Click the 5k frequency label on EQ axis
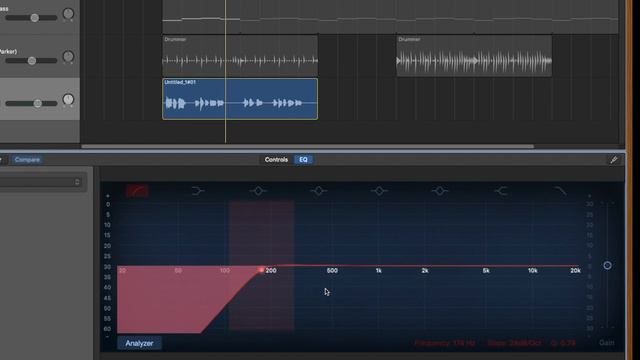Screen dimensions: 640x360 [x=486, y=271]
